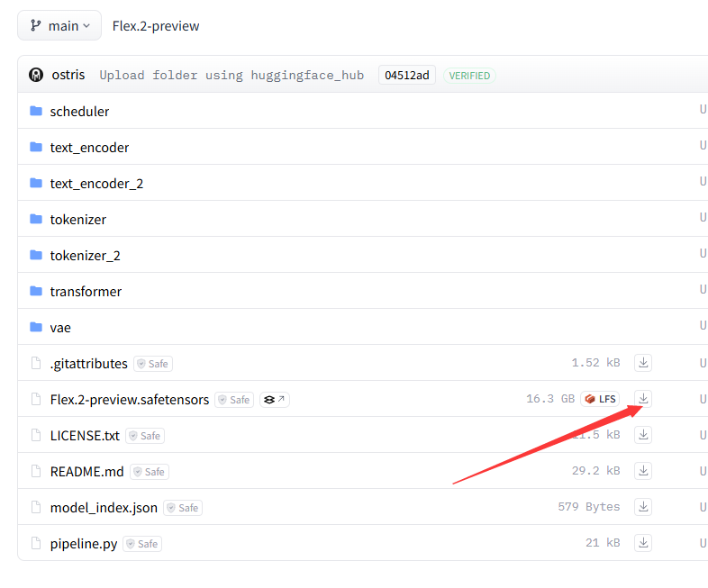
Task: Open the transformer folder
Action: click(x=86, y=292)
